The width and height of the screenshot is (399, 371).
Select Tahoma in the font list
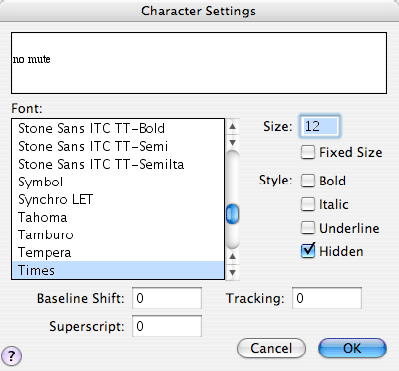[118, 217]
